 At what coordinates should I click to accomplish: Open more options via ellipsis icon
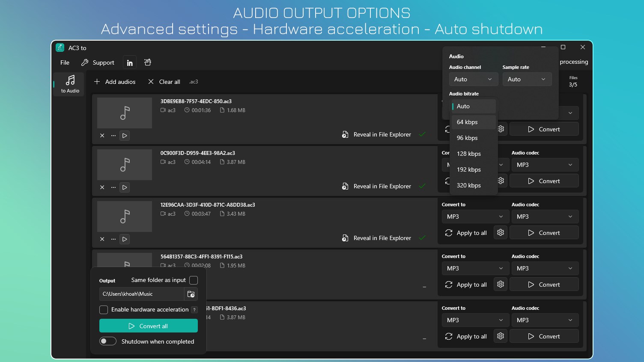113,136
